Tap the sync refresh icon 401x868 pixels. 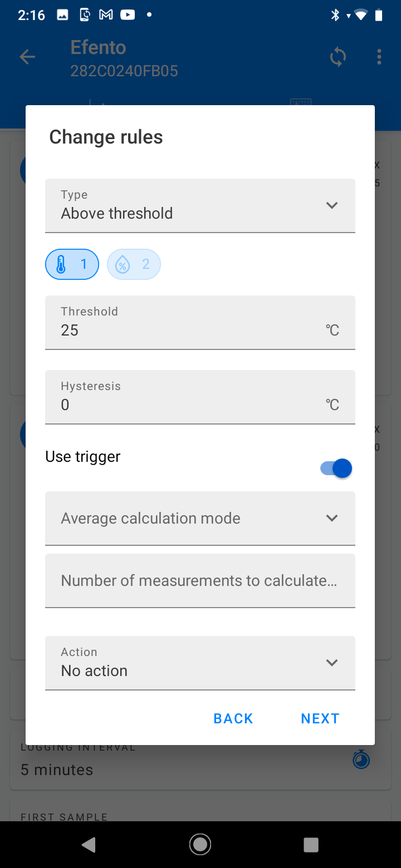pos(338,57)
